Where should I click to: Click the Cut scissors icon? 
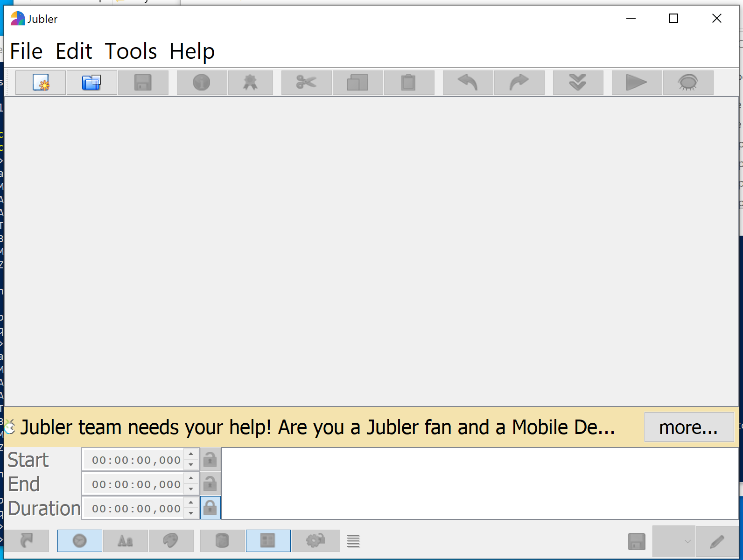pyautogui.click(x=306, y=83)
